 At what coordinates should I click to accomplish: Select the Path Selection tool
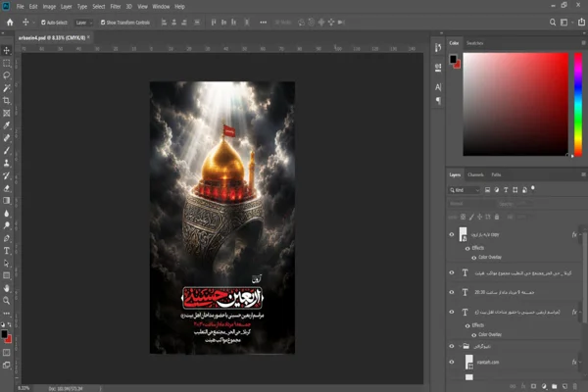click(7, 264)
